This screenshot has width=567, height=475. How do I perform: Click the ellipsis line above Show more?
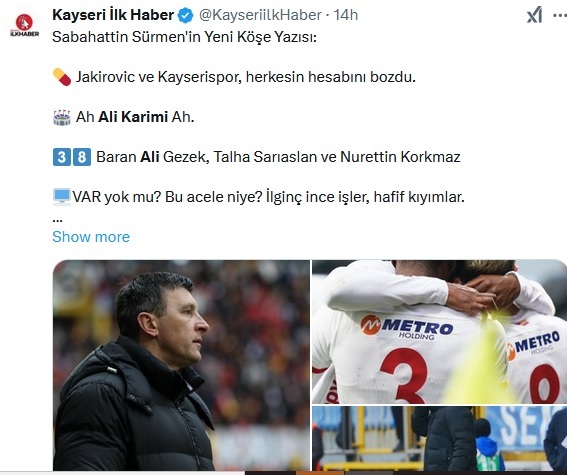point(58,219)
